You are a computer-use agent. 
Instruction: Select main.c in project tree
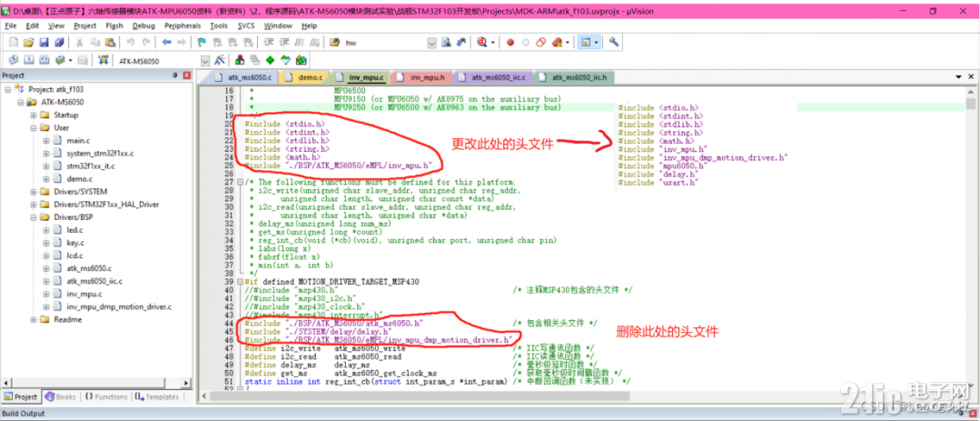click(78, 141)
